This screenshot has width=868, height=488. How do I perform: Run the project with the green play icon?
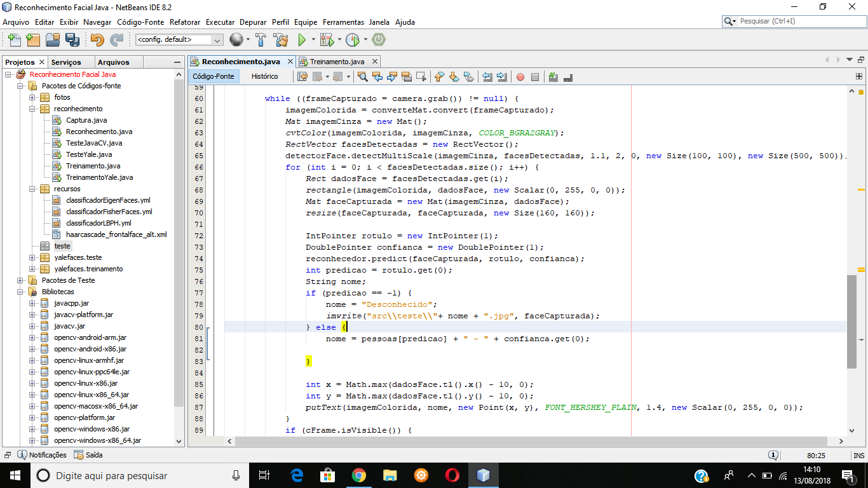click(x=302, y=39)
